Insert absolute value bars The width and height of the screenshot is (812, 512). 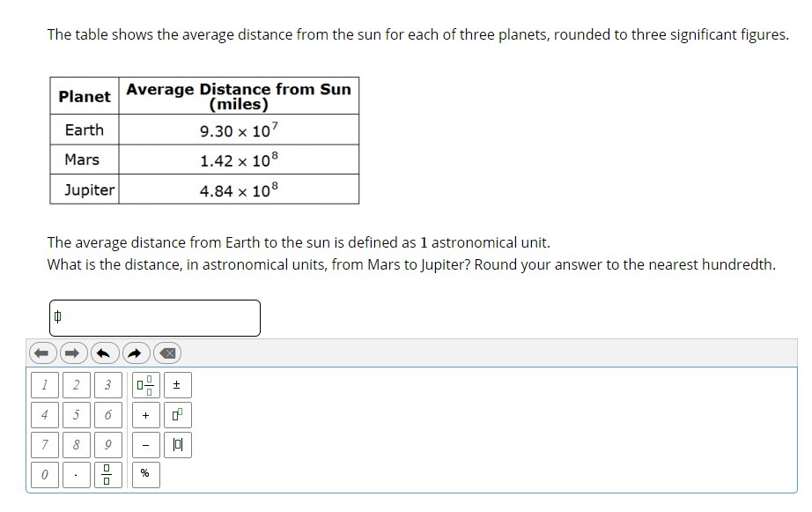[x=178, y=445]
